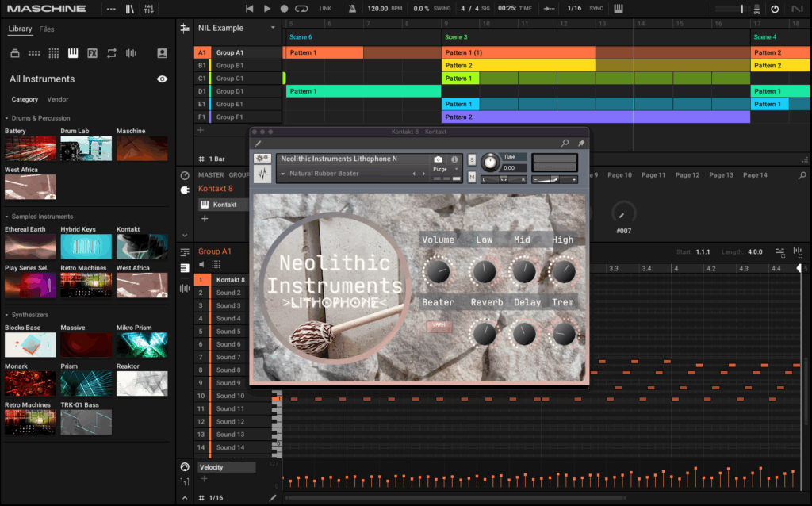Open the Velocity control lane dropdown

(227, 467)
